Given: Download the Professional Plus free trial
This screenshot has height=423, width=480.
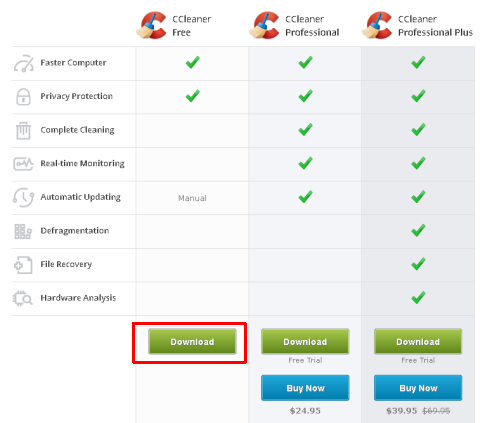Looking at the screenshot, I should pyautogui.click(x=418, y=341).
